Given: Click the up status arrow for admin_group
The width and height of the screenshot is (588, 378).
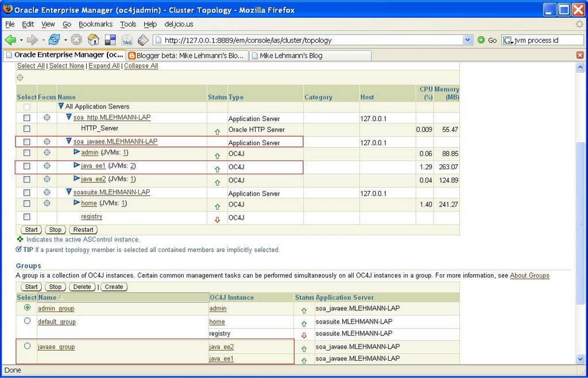Looking at the screenshot, I should point(304,310).
